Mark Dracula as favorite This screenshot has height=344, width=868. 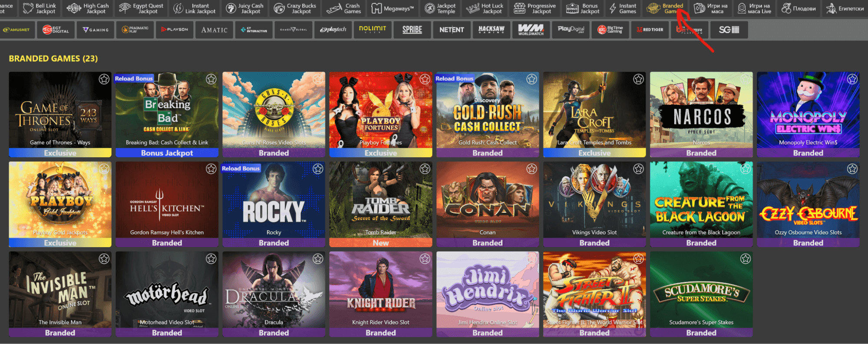point(318,259)
